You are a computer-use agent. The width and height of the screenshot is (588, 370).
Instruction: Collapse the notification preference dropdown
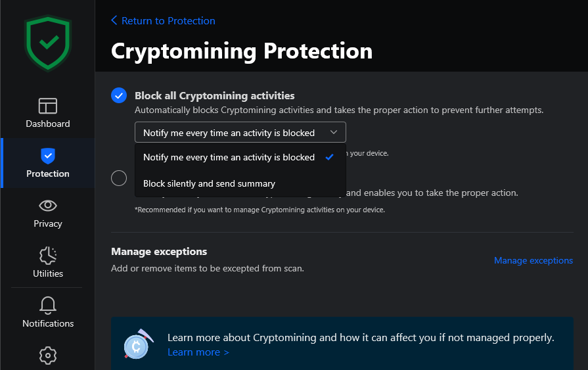240,133
